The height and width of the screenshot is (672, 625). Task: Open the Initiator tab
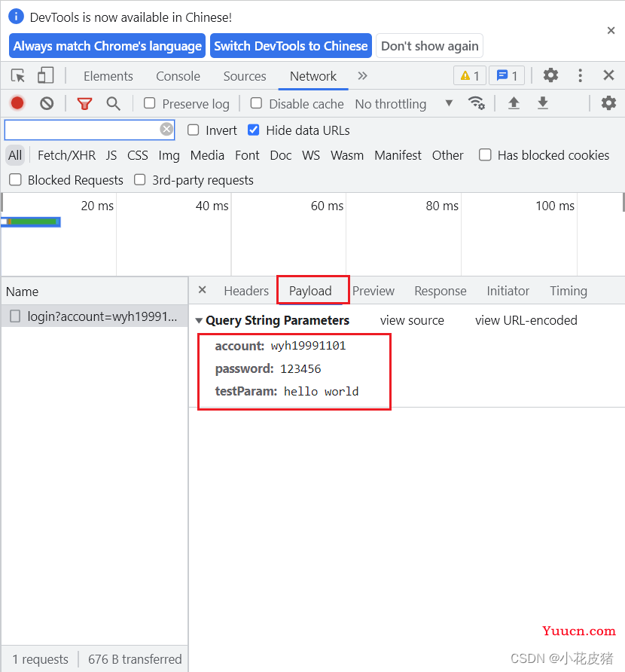click(x=508, y=291)
